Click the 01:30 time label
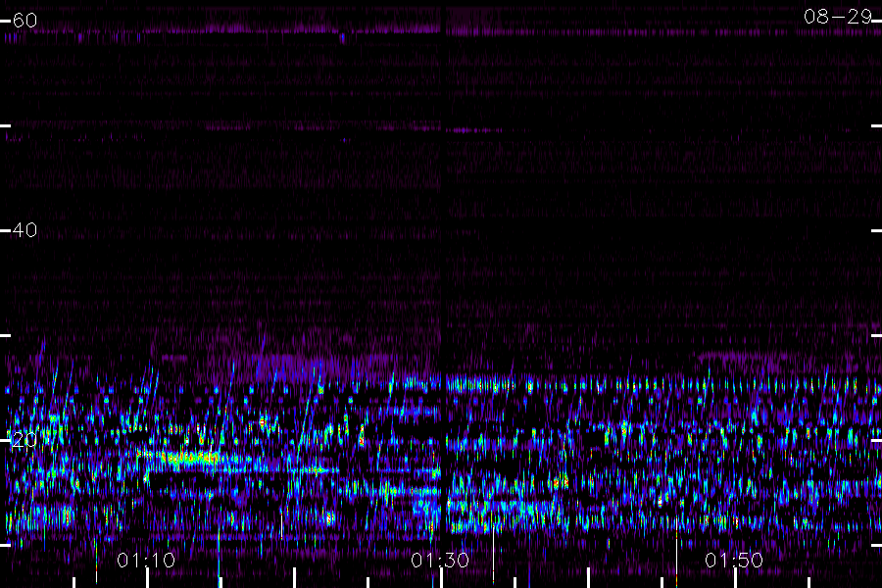Screen dimensions: 882x588 tap(440, 561)
